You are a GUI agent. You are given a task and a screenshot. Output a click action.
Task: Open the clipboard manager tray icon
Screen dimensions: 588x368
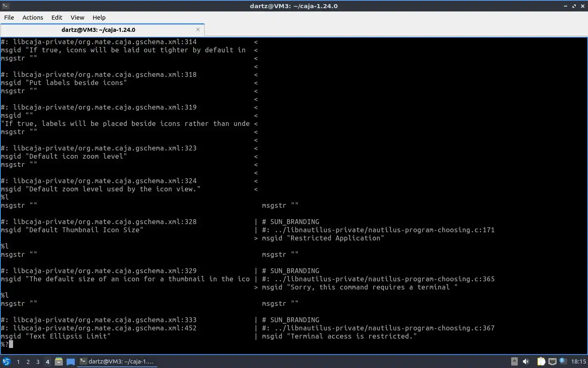point(541,361)
